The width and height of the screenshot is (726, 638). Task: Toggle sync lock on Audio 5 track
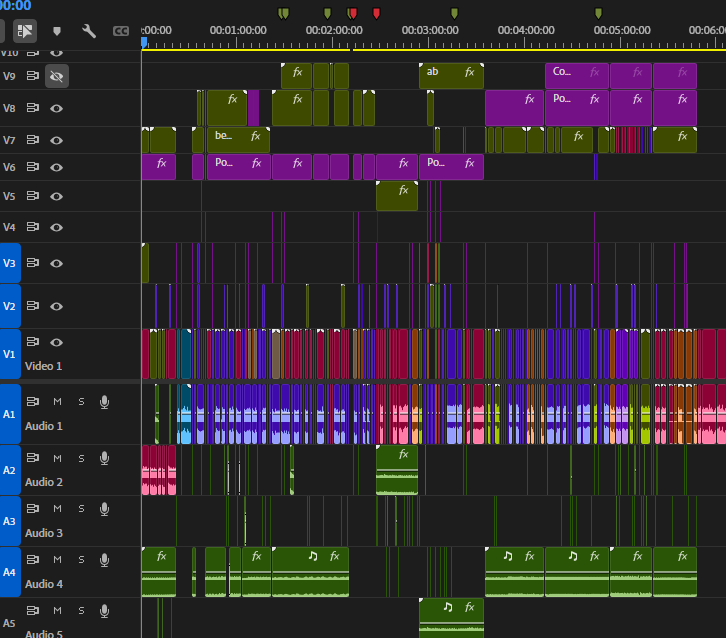32,610
